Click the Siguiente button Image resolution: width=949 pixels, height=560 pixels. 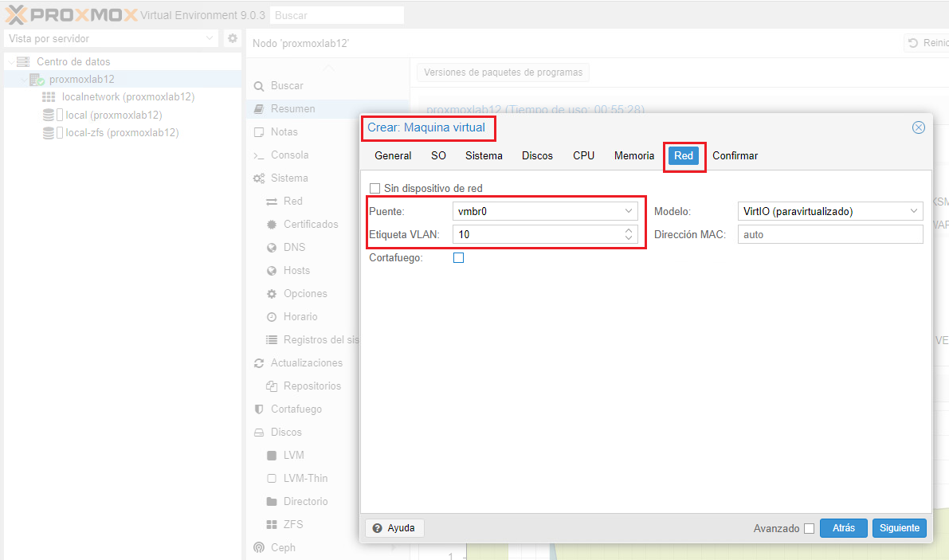tap(899, 528)
